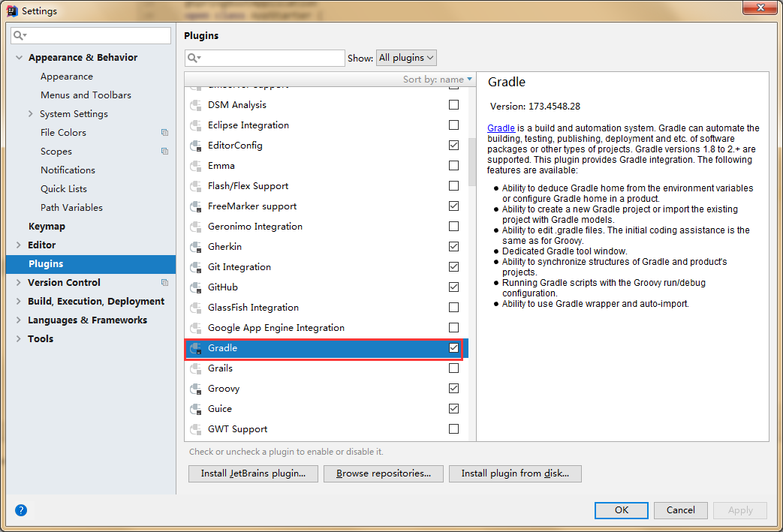Click the File Colors project-level icon
783x532 pixels.
165,133
